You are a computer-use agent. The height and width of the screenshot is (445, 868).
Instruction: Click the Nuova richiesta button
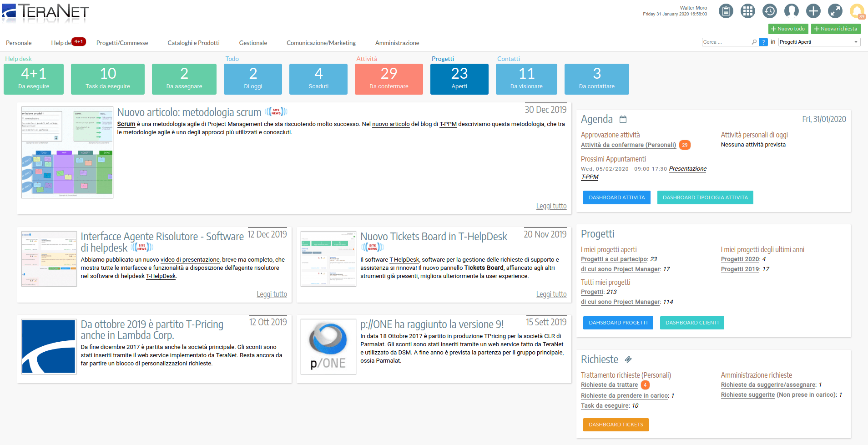[836, 29]
